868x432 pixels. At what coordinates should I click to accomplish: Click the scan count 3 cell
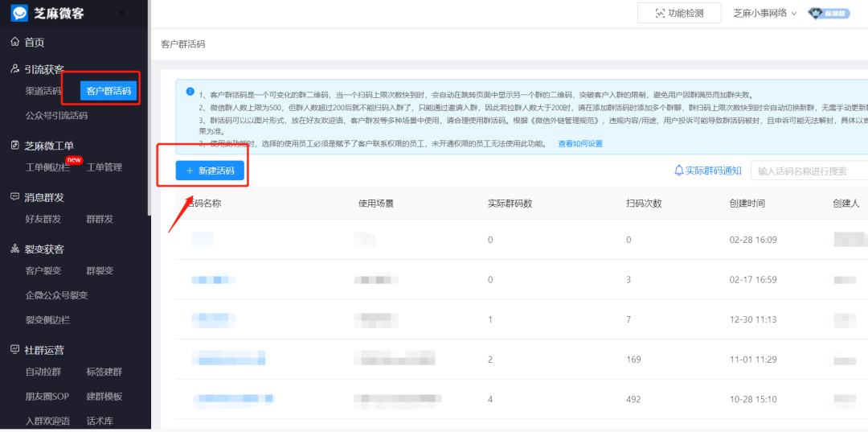tap(628, 280)
